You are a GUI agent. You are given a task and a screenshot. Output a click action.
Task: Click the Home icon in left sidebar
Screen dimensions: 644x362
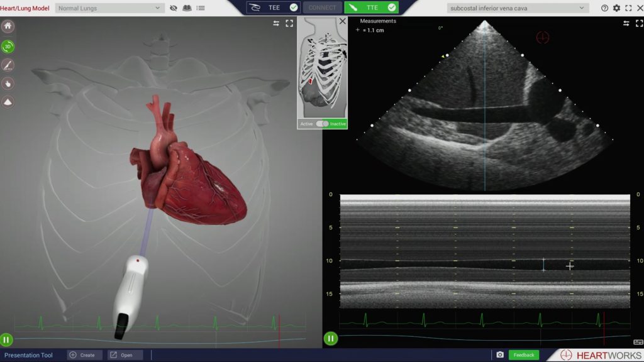[8, 26]
